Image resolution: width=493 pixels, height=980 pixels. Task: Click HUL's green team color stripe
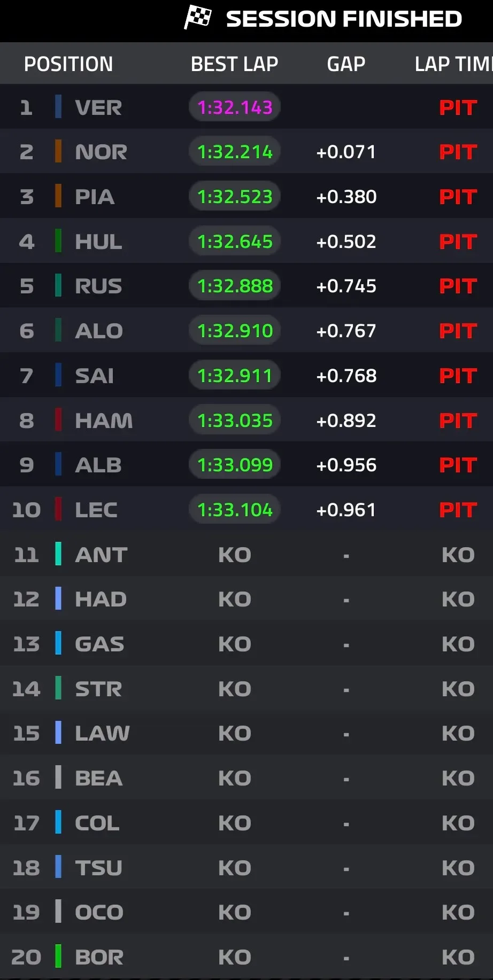coord(58,242)
